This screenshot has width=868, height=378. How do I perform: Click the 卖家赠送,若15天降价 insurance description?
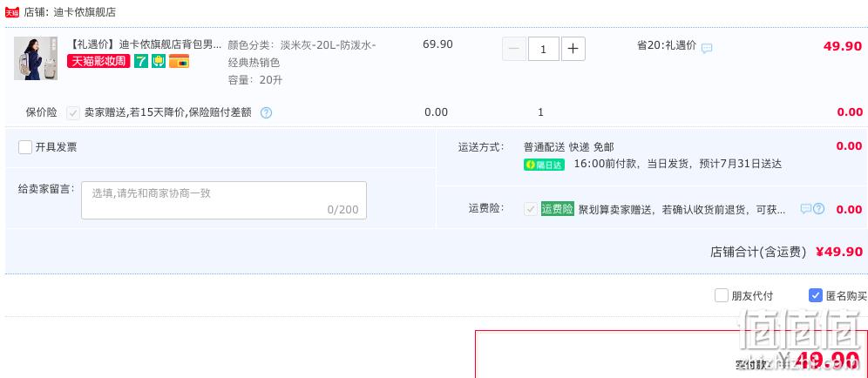tap(167, 112)
